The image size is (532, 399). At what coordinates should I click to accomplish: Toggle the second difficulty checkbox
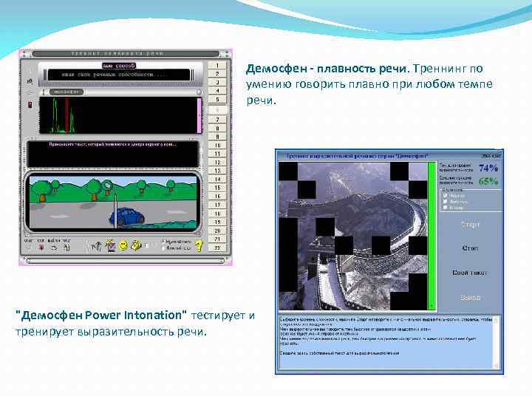(446, 202)
